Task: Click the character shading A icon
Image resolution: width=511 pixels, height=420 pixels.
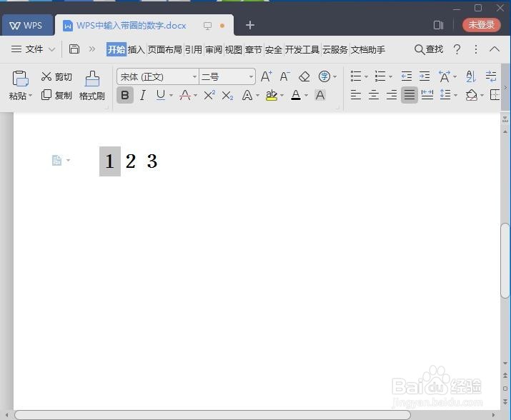Action: [320, 95]
